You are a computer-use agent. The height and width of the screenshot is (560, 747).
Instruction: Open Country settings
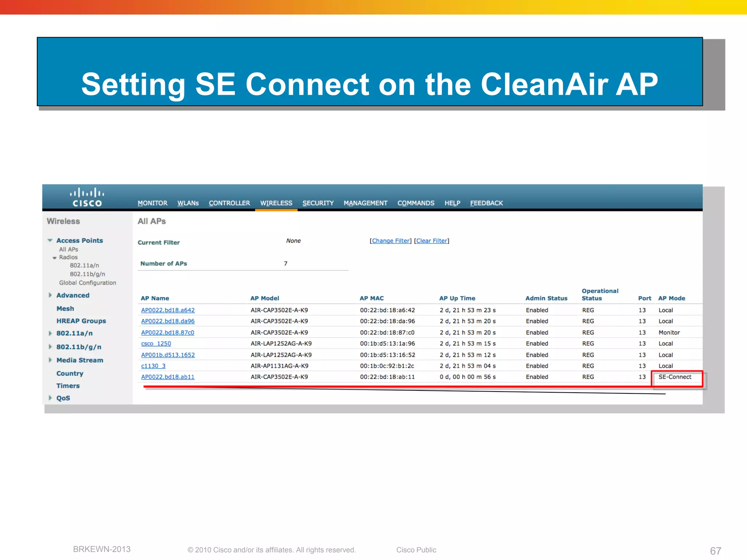(x=70, y=373)
